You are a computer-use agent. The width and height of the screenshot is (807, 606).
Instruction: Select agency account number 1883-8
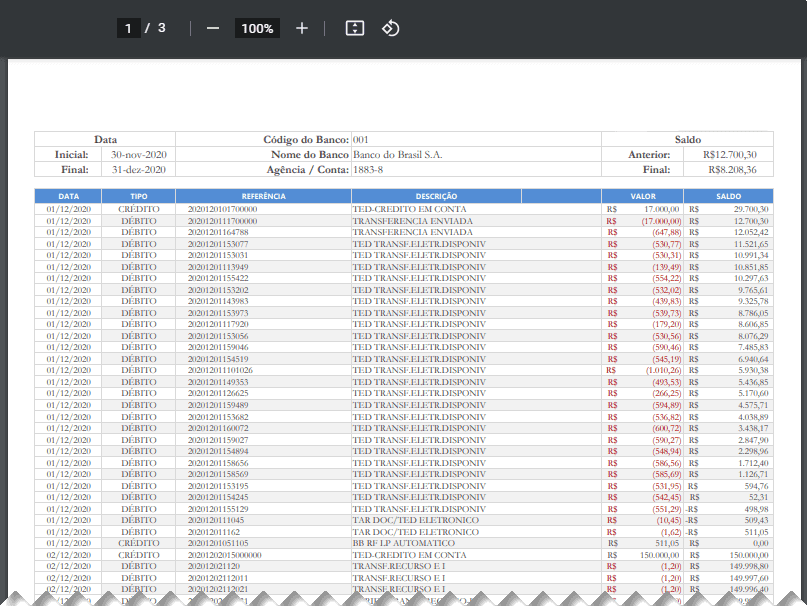pyautogui.click(x=368, y=169)
